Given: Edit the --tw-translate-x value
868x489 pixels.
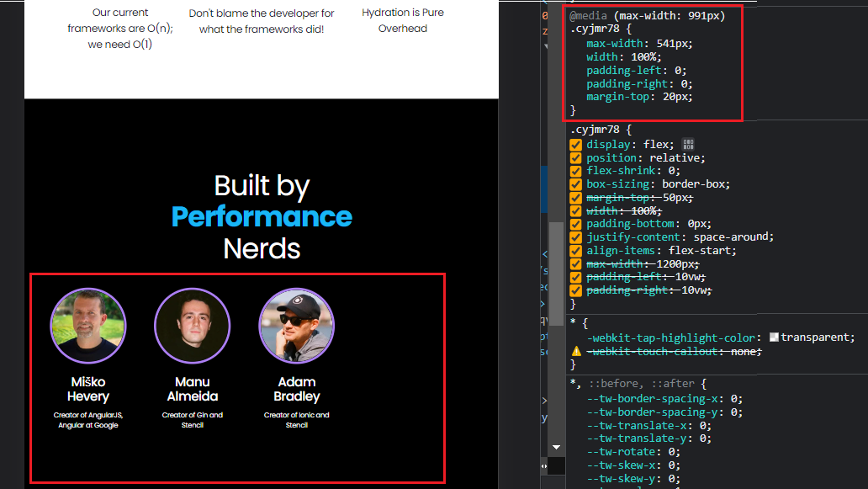Looking at the screenshot, I should pos(702,425).
